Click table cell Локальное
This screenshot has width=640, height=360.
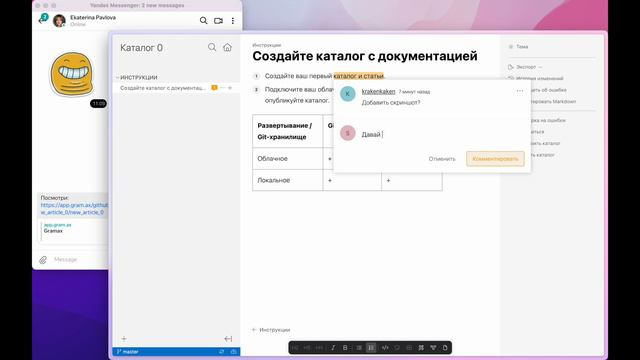(x=287, y=180)
